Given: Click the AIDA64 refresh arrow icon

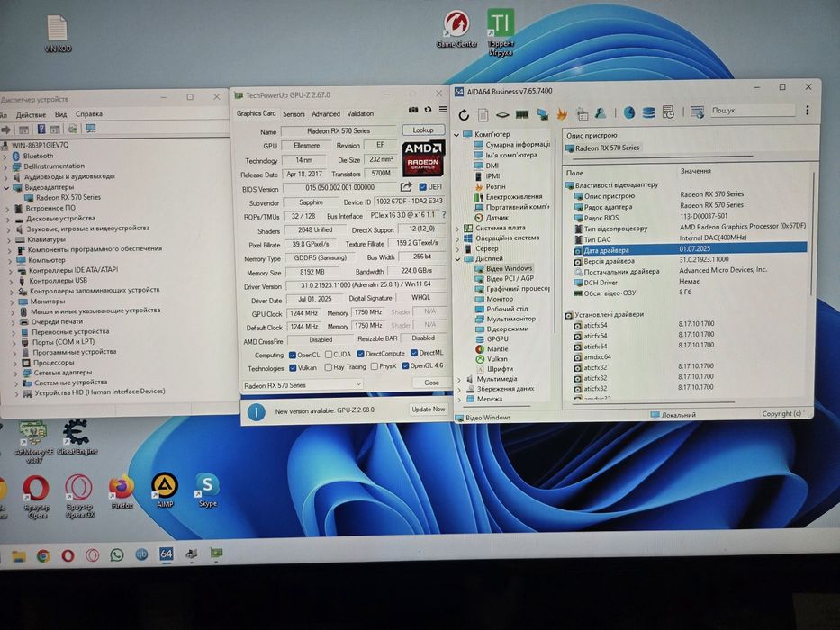Looking at the screenshot, I should coord(464,115).
